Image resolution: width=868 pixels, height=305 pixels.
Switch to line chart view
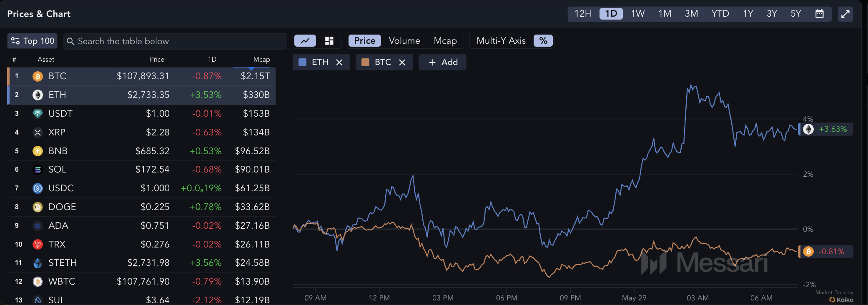(x=305, y=41)
